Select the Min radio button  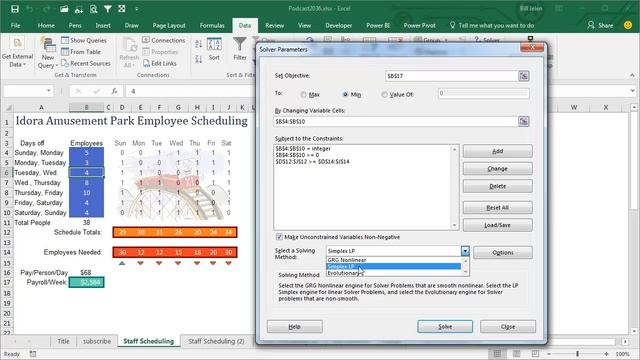coord(345,94)
